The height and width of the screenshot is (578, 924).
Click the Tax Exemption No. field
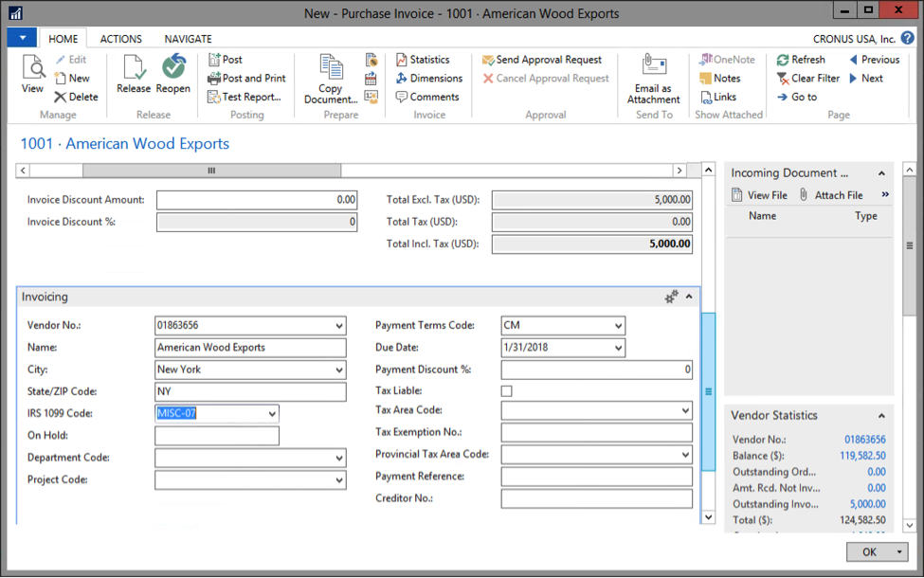point(596,432)
